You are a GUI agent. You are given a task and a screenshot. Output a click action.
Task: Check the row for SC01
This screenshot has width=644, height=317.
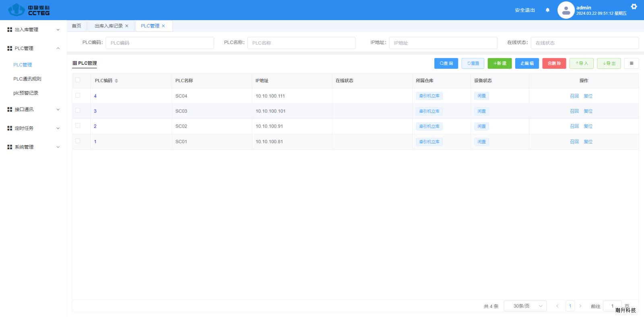point(78,141)
